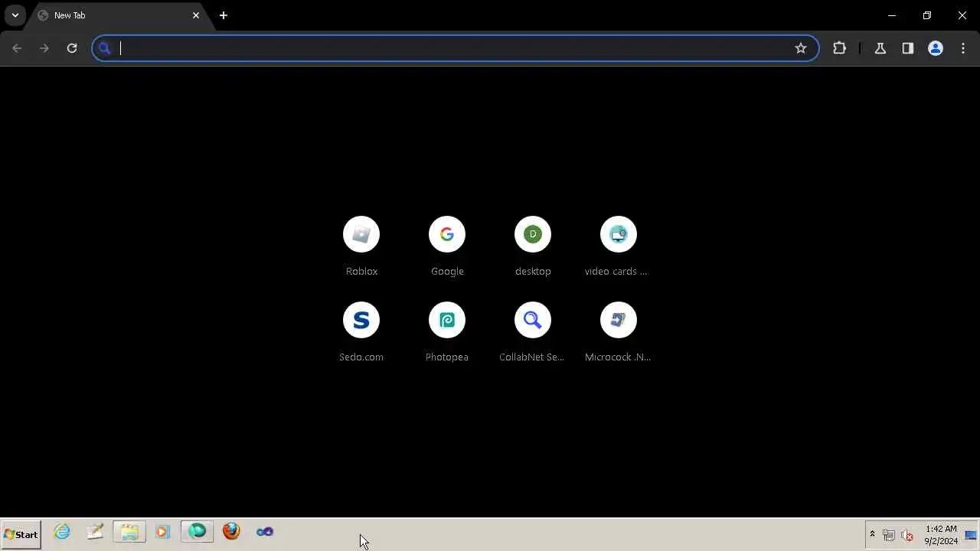The image size is (980, 551).
Task: Toggle the side panel
Action: point(908,48)
